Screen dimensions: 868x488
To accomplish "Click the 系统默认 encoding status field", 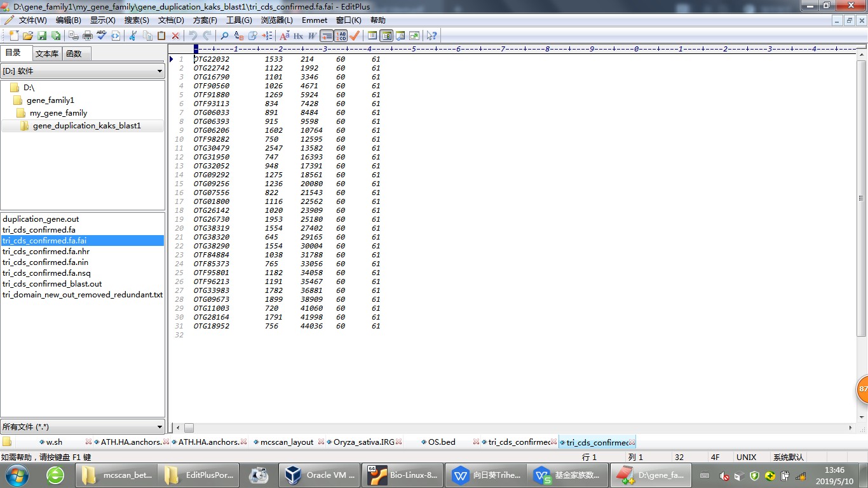I will point(789,457).
